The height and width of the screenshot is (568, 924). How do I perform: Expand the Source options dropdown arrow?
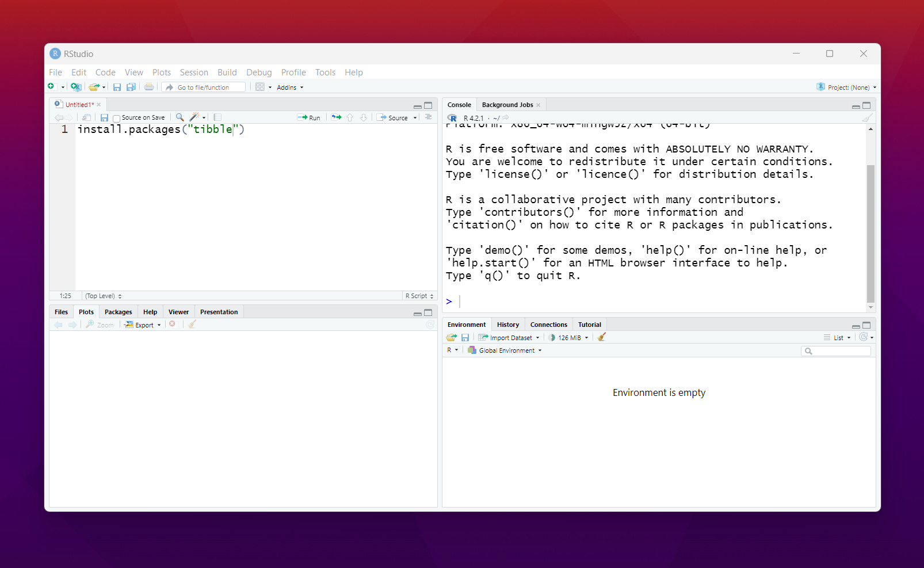click(x=415, y=118)
